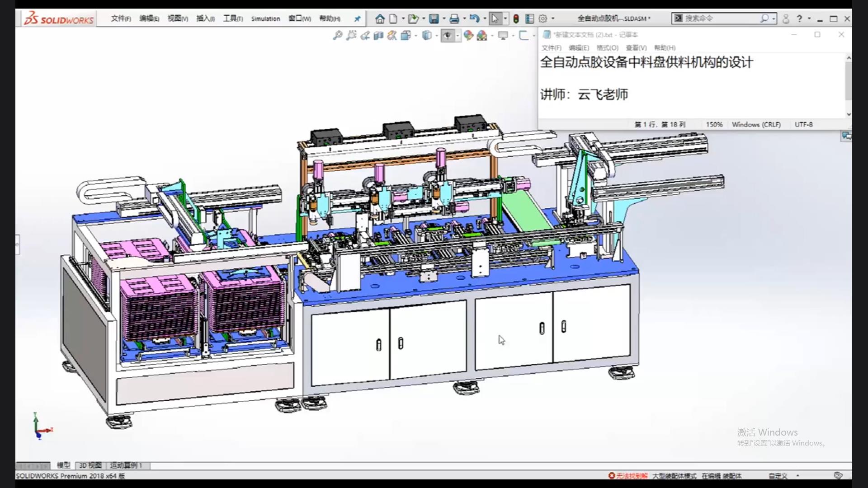Click the Zoom to Area icon
This screenshot has height=488, width=868.
pos(351,35)
